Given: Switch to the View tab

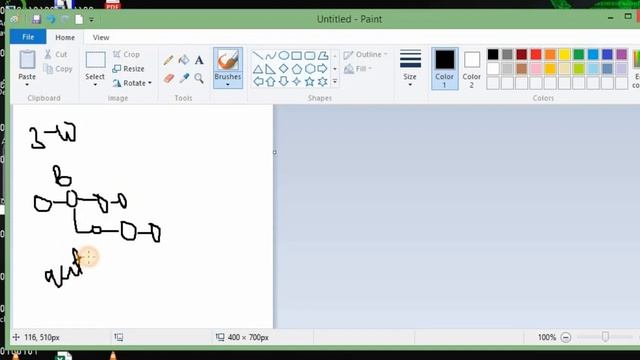Looking at the screenshot, I should (x=101, y=37).
